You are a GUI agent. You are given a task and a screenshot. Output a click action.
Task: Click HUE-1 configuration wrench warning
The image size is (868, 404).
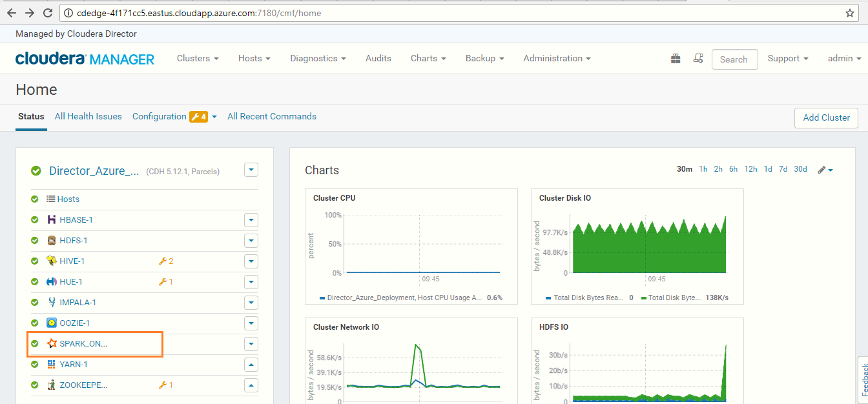click(x=166, y=282)
